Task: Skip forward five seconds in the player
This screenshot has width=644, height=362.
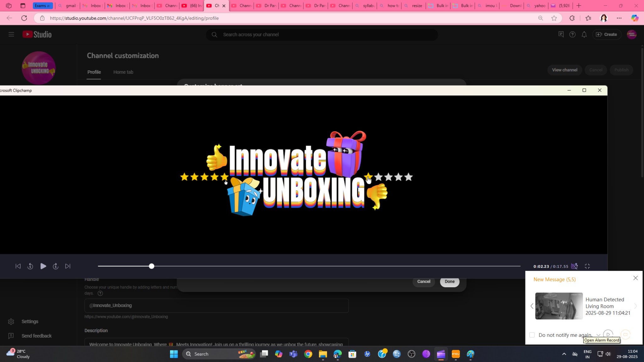Action: click(x=56, y=266)
